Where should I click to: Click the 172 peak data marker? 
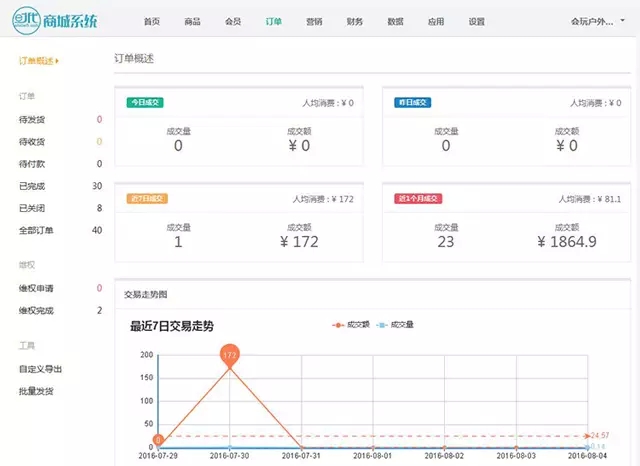tap(229, 356)
